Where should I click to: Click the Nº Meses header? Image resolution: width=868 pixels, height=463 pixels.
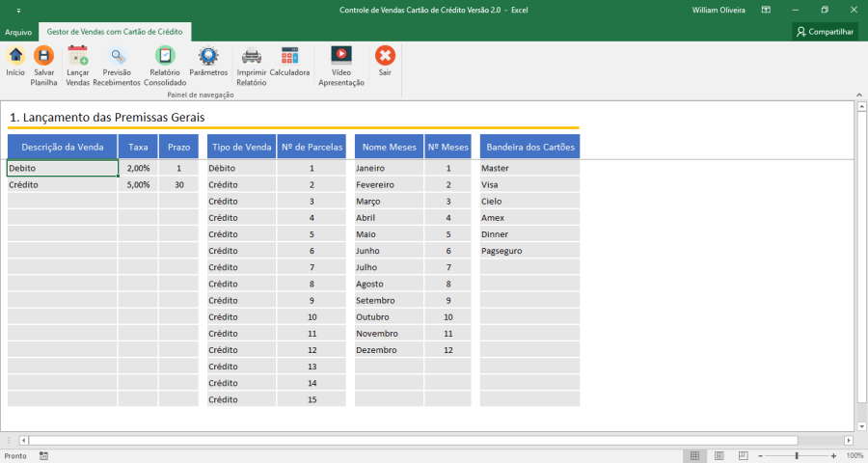click(x=448, y=147)
